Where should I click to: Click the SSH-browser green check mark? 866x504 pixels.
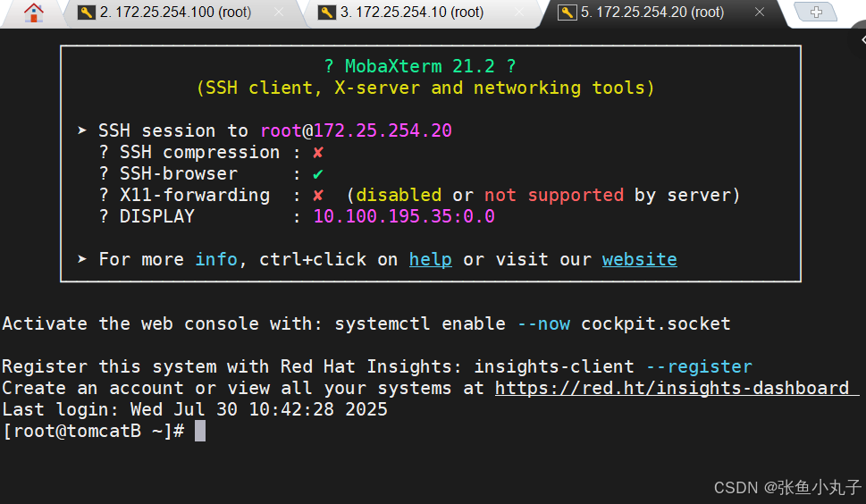tap(318, 174)
